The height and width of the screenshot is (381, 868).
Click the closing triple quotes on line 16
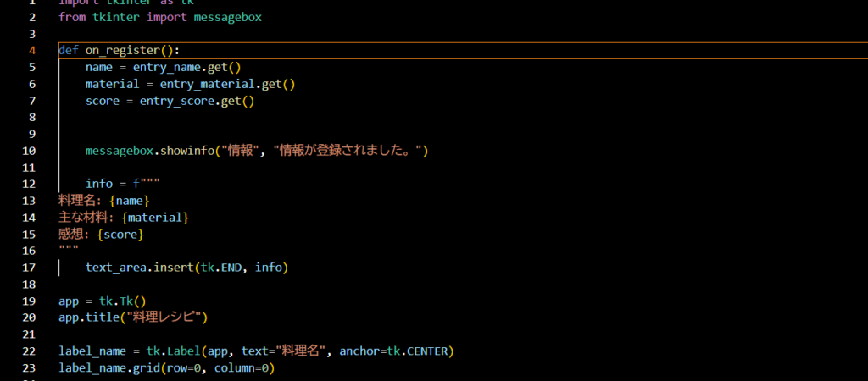click(69, 251)
